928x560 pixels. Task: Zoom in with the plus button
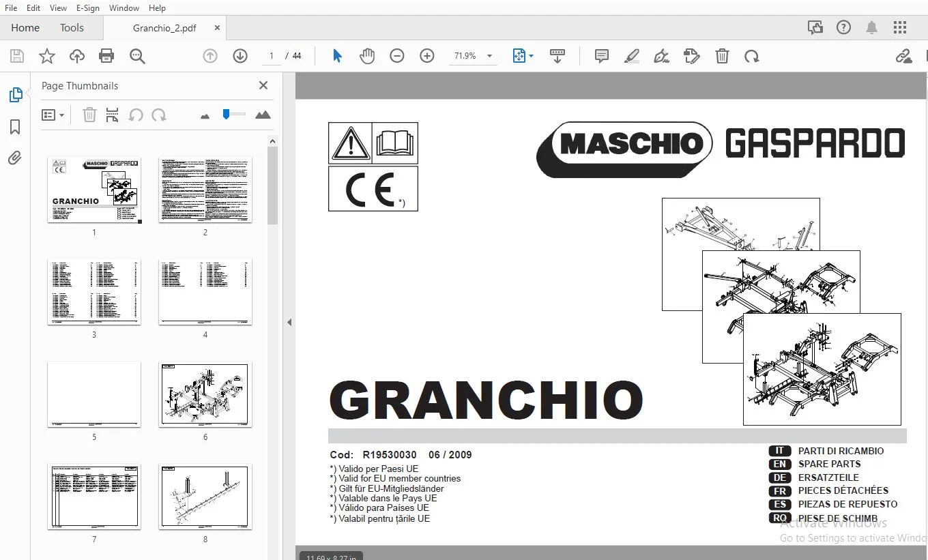(427, 57)
